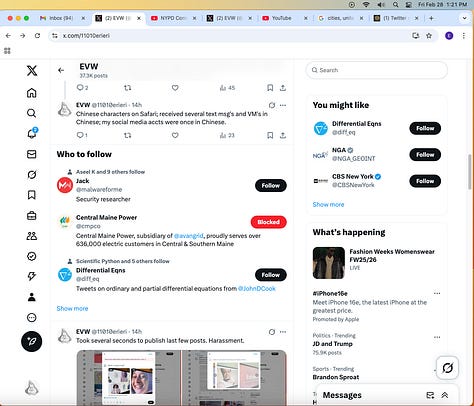Viewport: 474px width, 406px height.
Task: Open More options circle in sidebar
Action: [x=32, y=317]
